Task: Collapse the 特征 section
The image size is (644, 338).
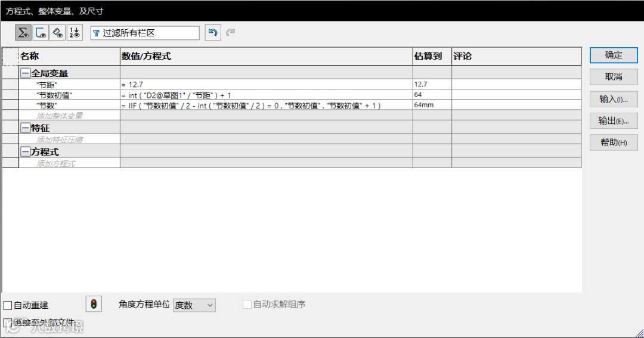Action: click(26, 128)
